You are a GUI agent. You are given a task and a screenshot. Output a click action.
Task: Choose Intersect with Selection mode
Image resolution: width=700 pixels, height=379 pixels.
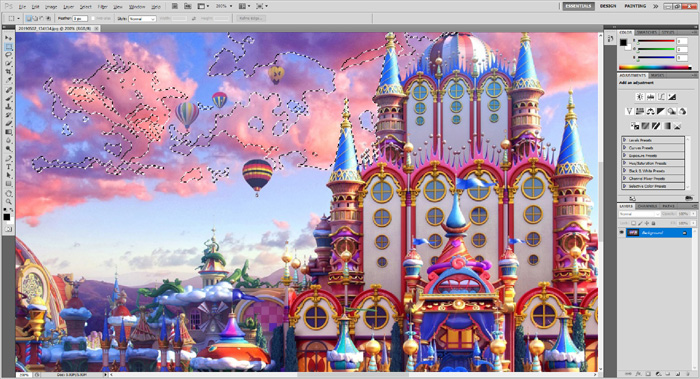click(48, 18)
